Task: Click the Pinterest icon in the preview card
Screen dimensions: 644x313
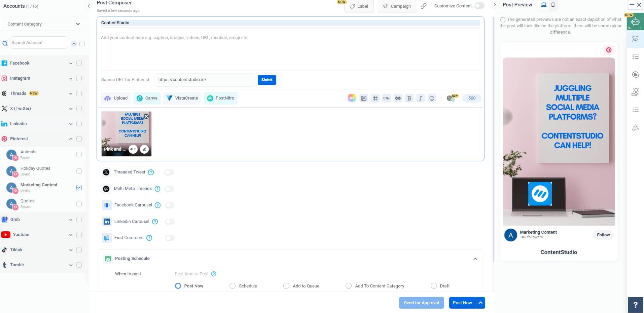Action: click(609, 50)
